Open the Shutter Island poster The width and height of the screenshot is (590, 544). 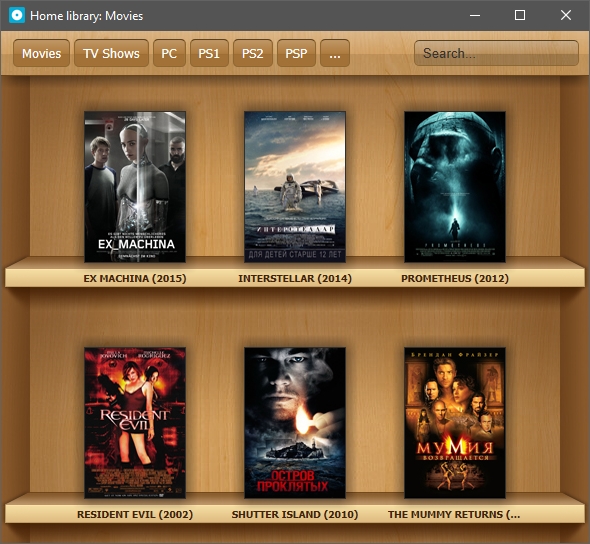[x=295, y=423]
